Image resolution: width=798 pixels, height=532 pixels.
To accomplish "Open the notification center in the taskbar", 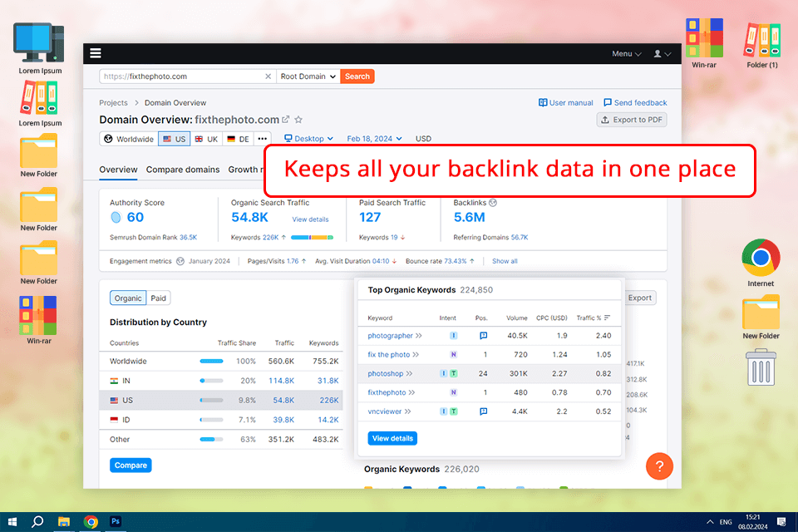I will 781,522.
